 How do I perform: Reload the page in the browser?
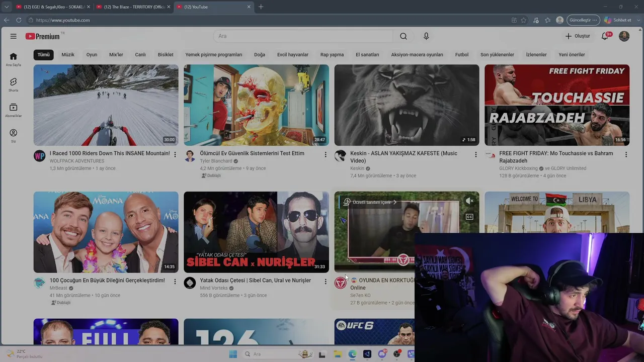pyautogui.click(x=19, y=20)
